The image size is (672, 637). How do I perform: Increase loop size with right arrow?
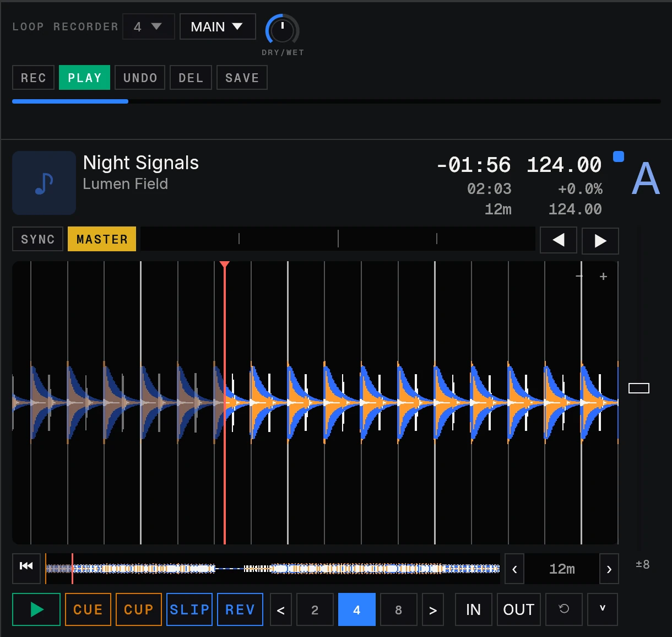pyautogui.click(x=433, y=610)
